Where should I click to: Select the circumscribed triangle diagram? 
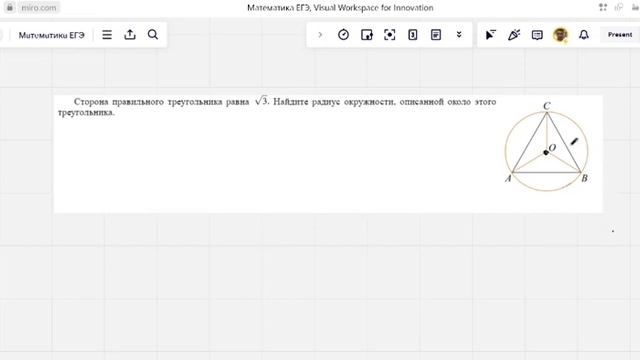pyautogui.click(x=547, y=146)
